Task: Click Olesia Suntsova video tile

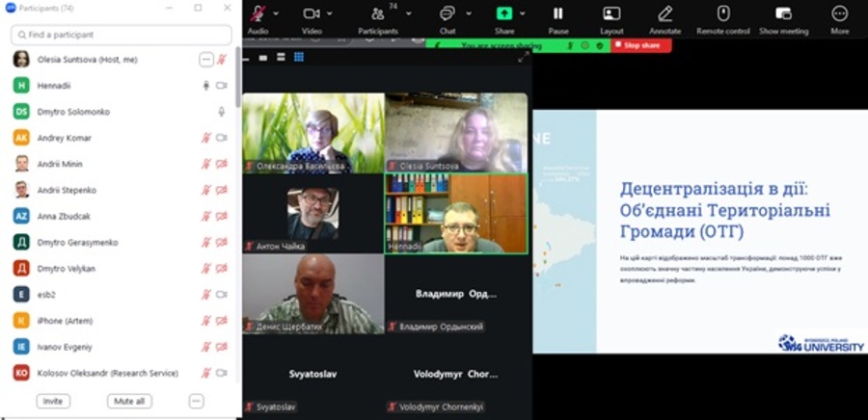Action: [456, 133]
